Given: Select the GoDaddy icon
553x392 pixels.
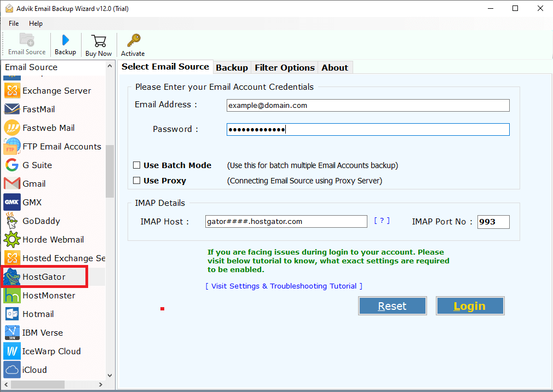Looking at the screenshot, I should coord(12,221).
